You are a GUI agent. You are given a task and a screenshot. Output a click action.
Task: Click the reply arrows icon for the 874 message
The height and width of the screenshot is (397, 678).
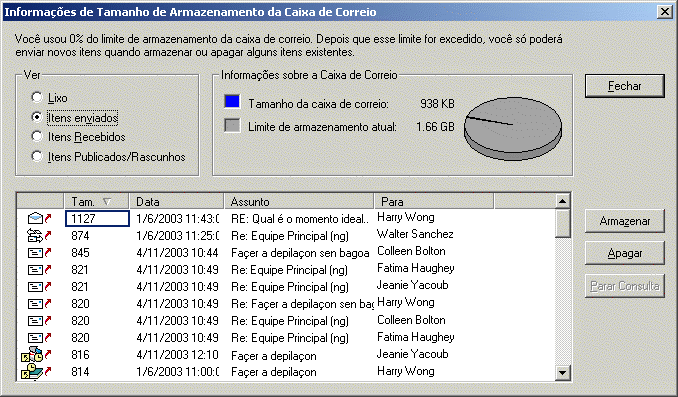click(35, 236)
